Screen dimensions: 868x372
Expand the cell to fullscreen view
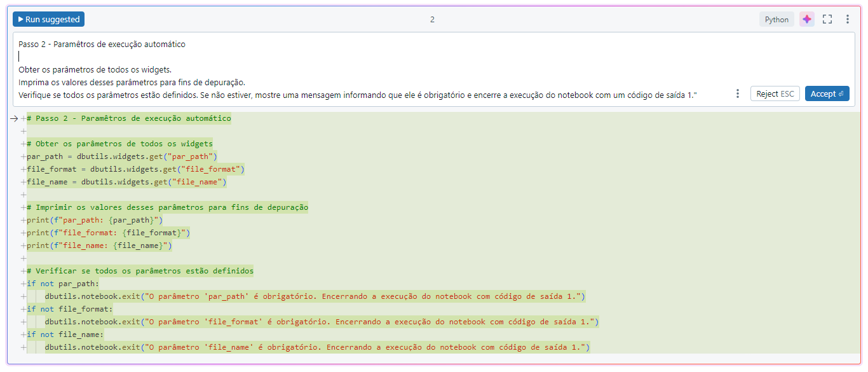point(827,19)
